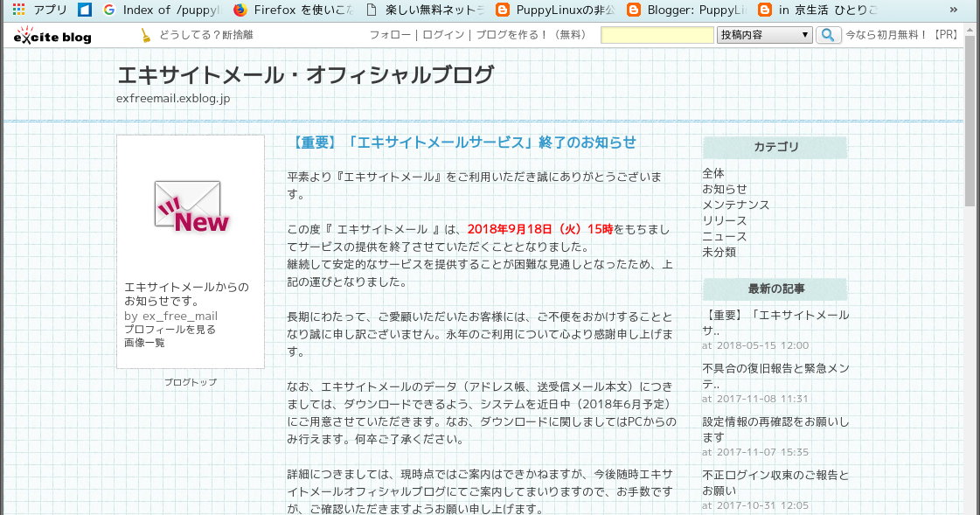Open the Firefox を使いこな bookmark
This screenshot has height=515, width=980.
click(x=293, y=10)
